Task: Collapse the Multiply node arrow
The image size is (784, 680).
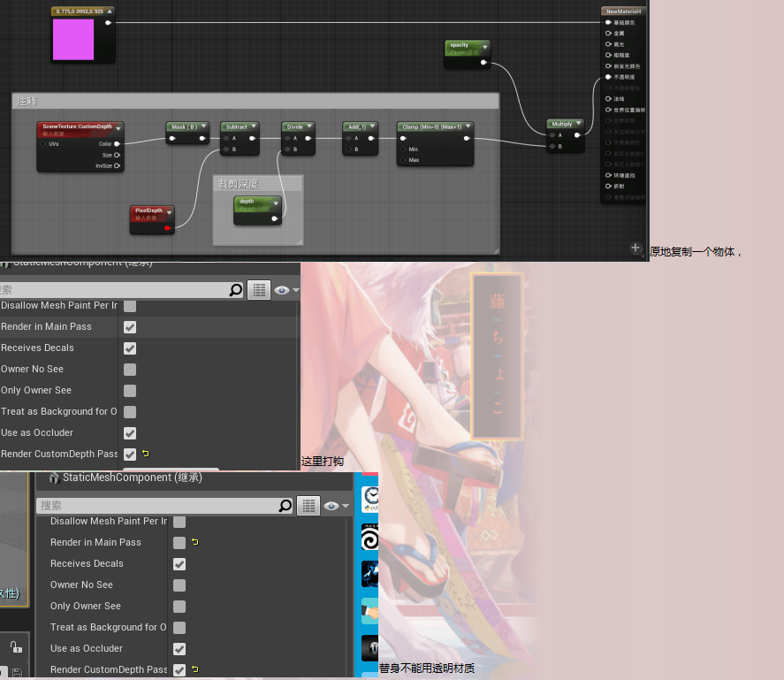Action: [x=579, y=123]
